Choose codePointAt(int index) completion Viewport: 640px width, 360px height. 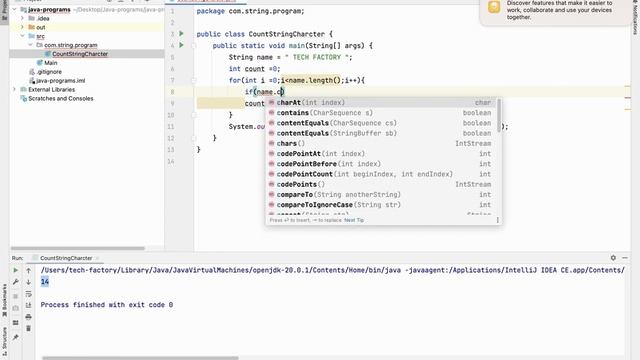[381, 153]
